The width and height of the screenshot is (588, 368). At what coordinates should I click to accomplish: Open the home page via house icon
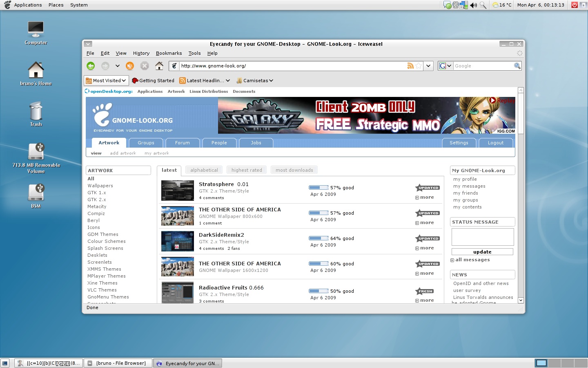[x=159, y=65]
